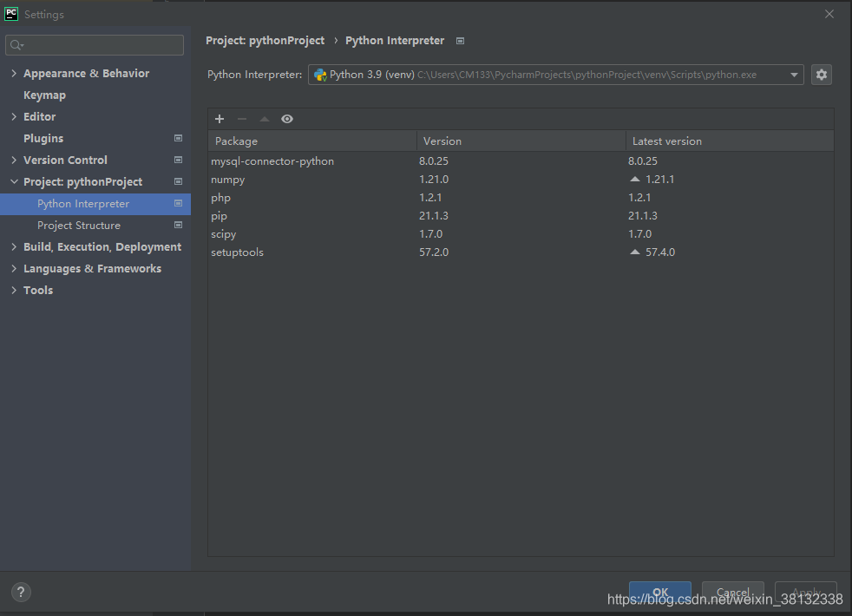Collapse the Project: pythonProject section

coord(14,182)
